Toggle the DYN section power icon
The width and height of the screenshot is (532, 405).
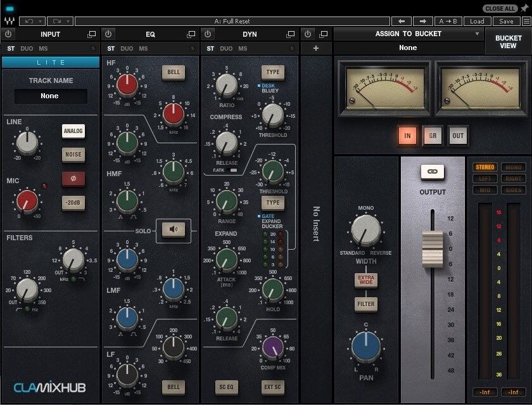(x=208, y=34)
